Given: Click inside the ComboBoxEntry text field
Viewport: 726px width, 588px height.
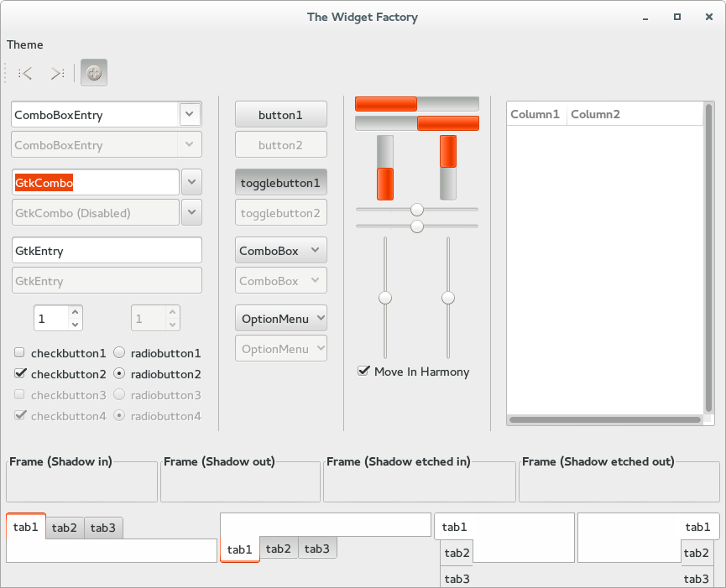Looking at the screenshot, I should (95, 114).
